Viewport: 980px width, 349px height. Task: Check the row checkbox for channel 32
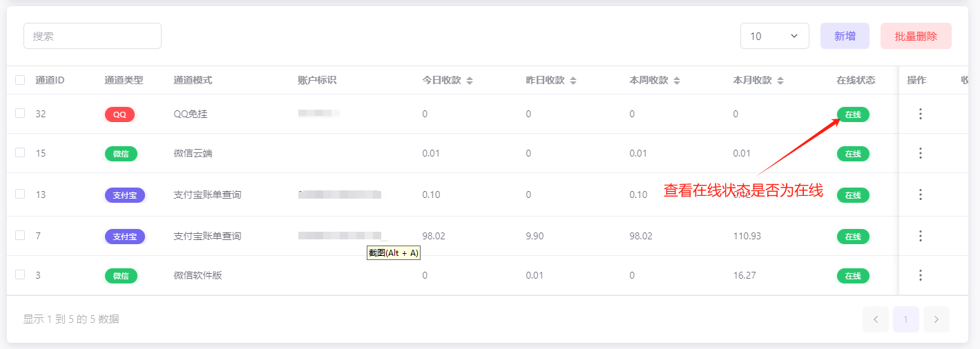[x=20, y=113]
